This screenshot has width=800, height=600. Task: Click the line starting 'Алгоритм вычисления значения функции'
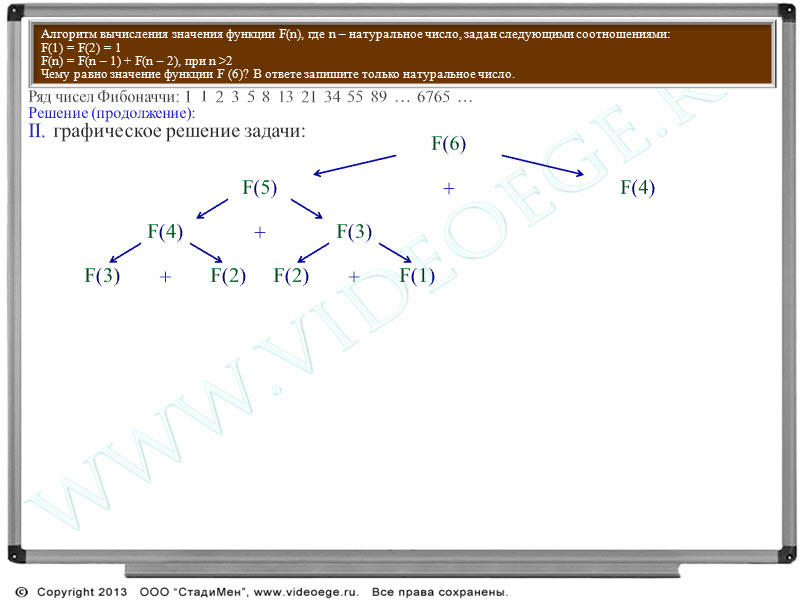pyautogui.click(x=355, y=34)
